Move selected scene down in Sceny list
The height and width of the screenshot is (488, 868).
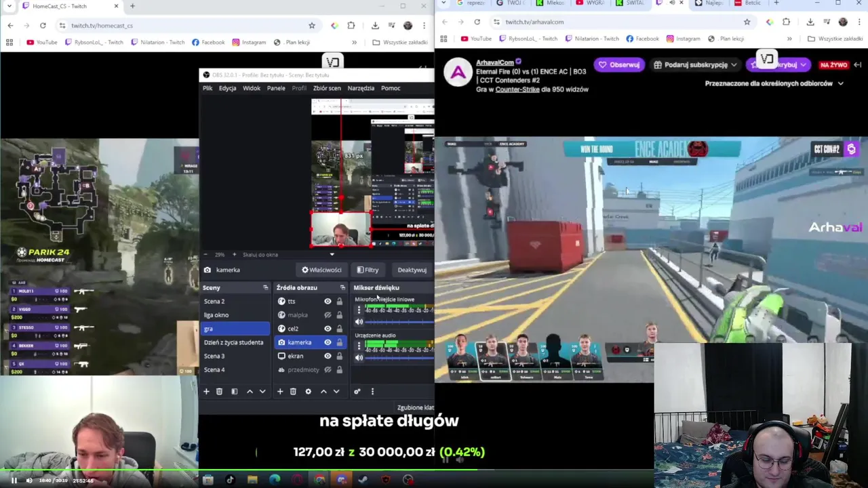coord(262,391)
